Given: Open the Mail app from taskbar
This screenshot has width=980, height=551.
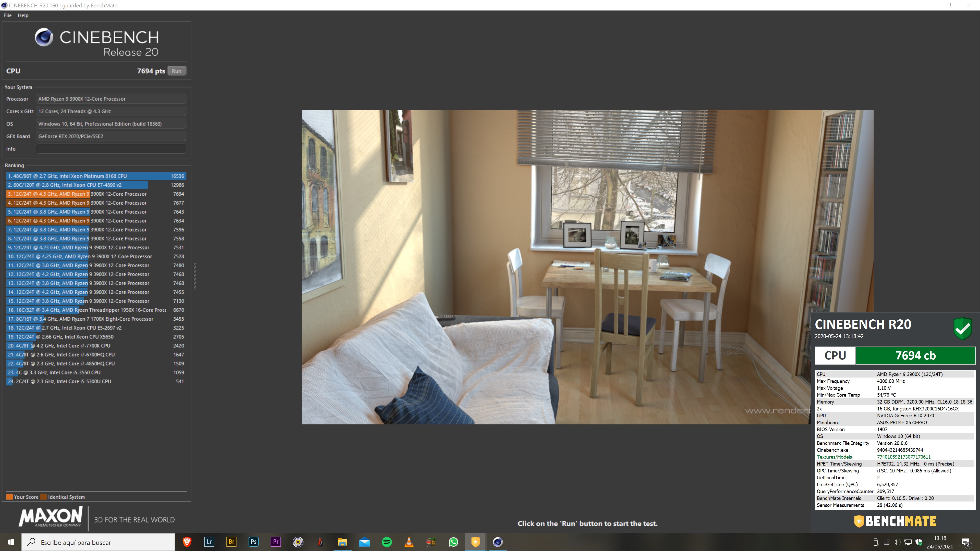Looking at the screenshot, I should click(364, 542).
